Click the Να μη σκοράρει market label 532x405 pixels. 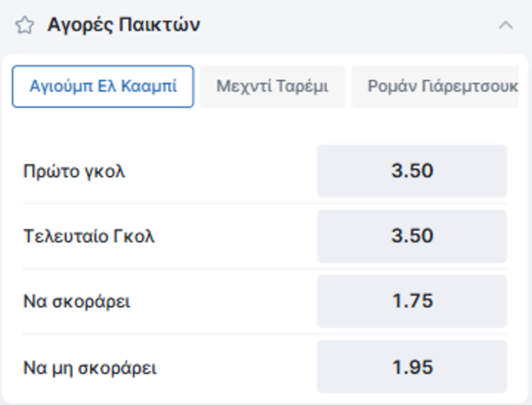pyautogui.click(x=90, y=368)
